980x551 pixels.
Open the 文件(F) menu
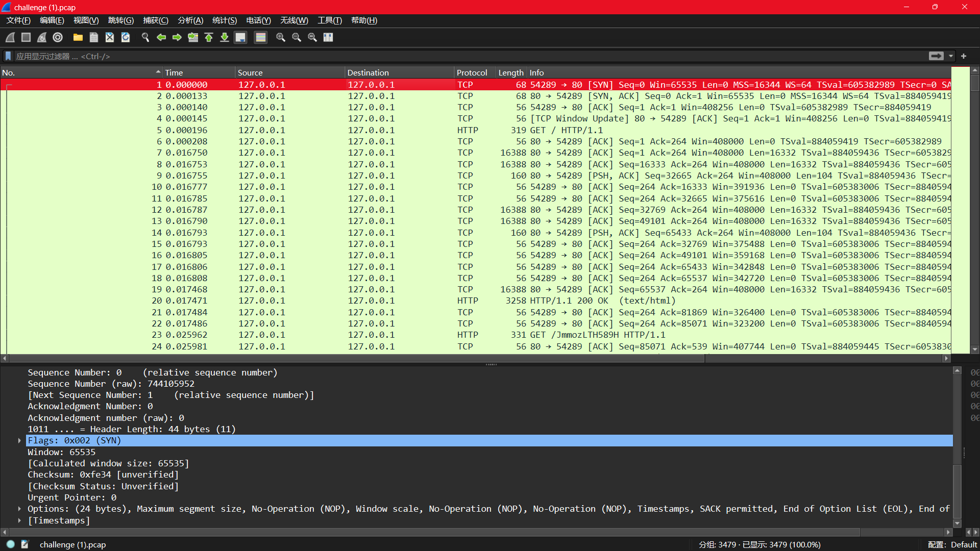coord(18,20)
